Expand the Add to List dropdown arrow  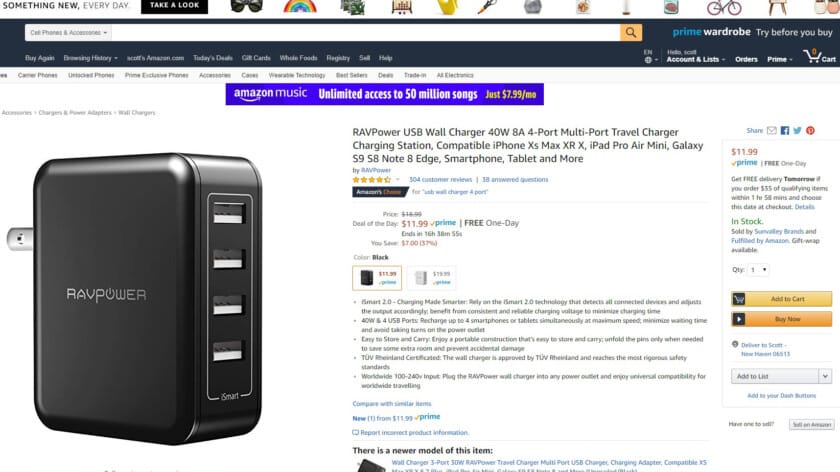click(825, 376)
